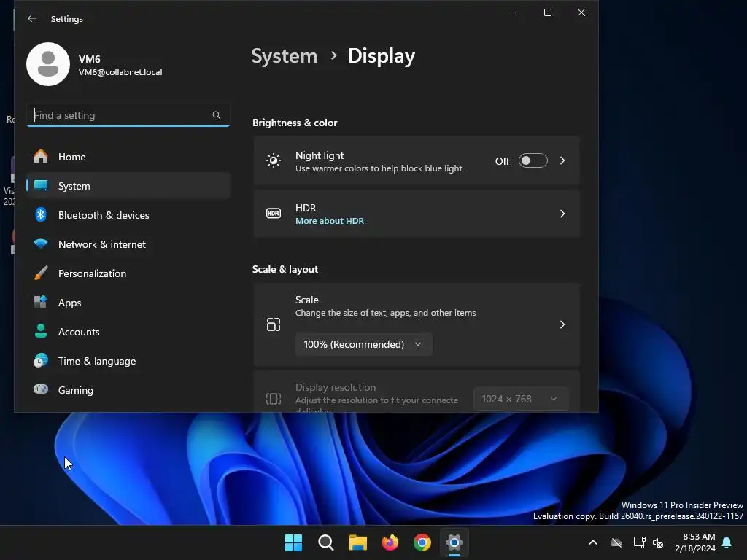Click "Change the size of text, apps, and other items"
The width and height of the screenshot is (747, 560).
pyautogui.click(x=385, y=313)
